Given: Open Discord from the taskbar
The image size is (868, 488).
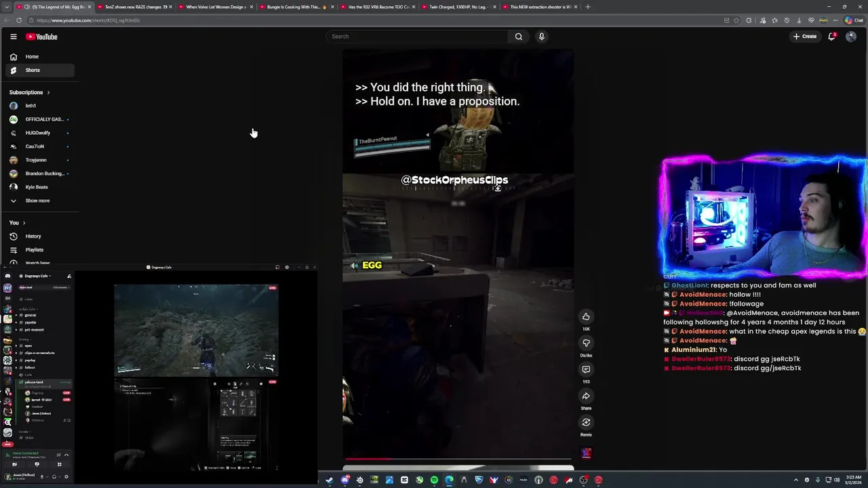Looking at the screenshot, I should pos(345,480).
